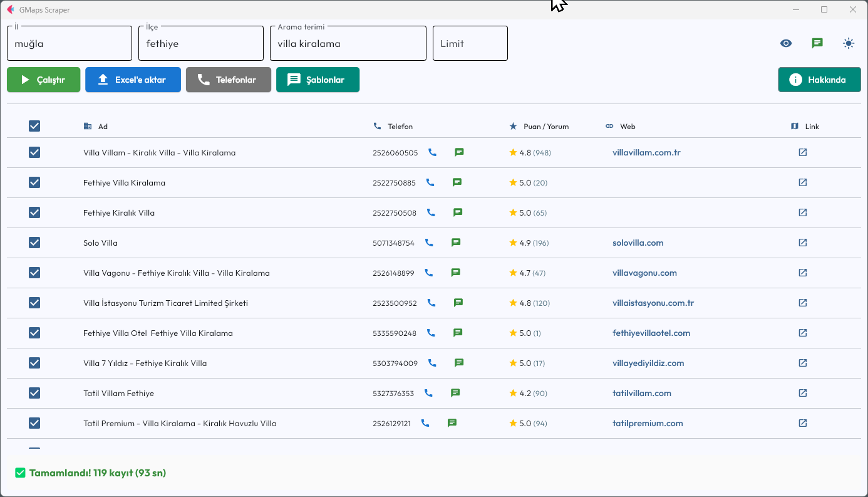Toggle the light/dark theme sun icon
This screenshot has height=497, width=868.
(x=848, y=43)
